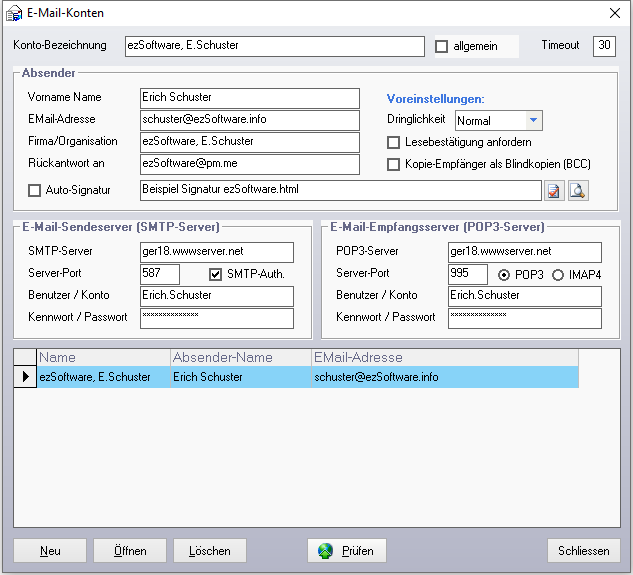Screen dimensions: 633x575
Task: Click the Name column header
Action: 102,357
